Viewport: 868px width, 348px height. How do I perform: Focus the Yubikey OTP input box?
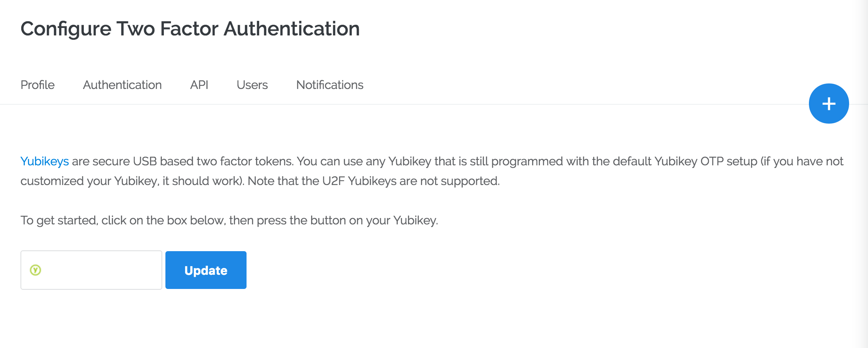coord(98,270)
